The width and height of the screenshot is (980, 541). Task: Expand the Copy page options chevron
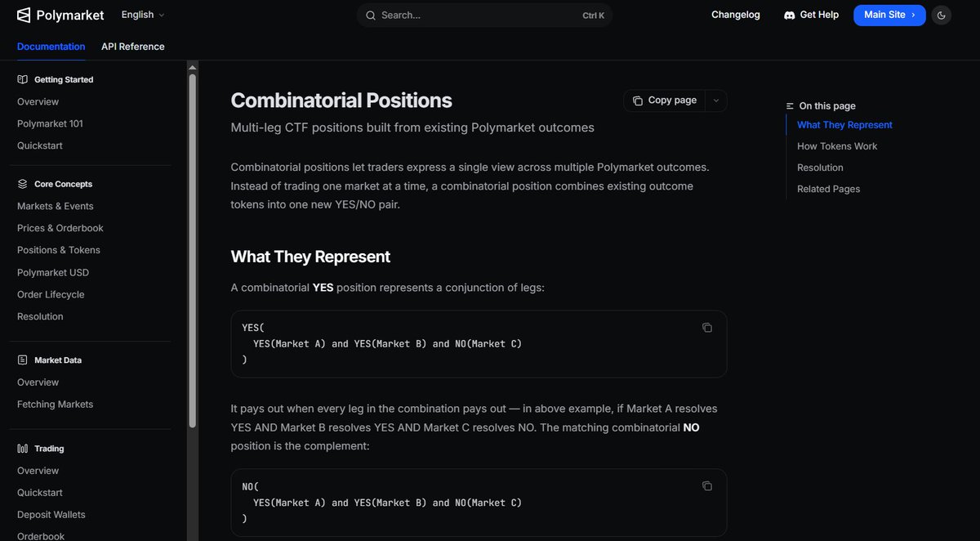pos(716,101)
